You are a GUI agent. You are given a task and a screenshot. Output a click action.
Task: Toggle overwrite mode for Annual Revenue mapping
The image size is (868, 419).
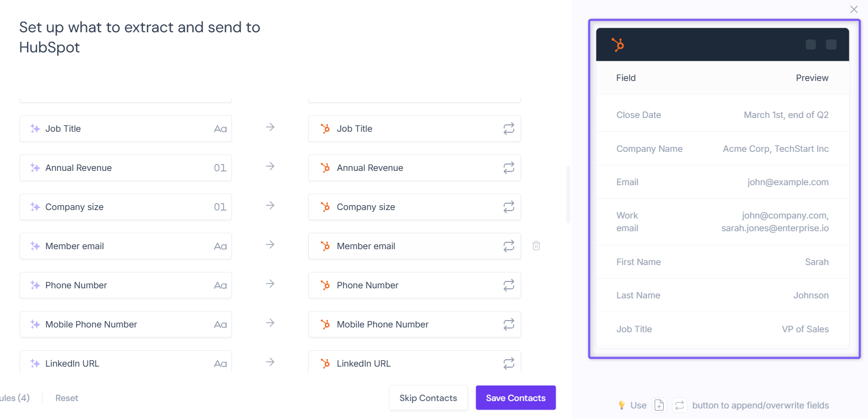508,168
